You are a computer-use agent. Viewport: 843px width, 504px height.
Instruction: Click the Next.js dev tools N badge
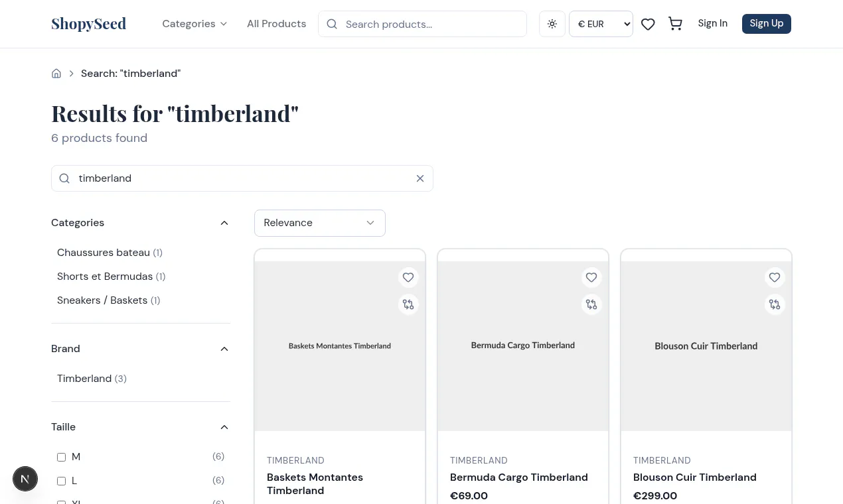pos(25,479)
